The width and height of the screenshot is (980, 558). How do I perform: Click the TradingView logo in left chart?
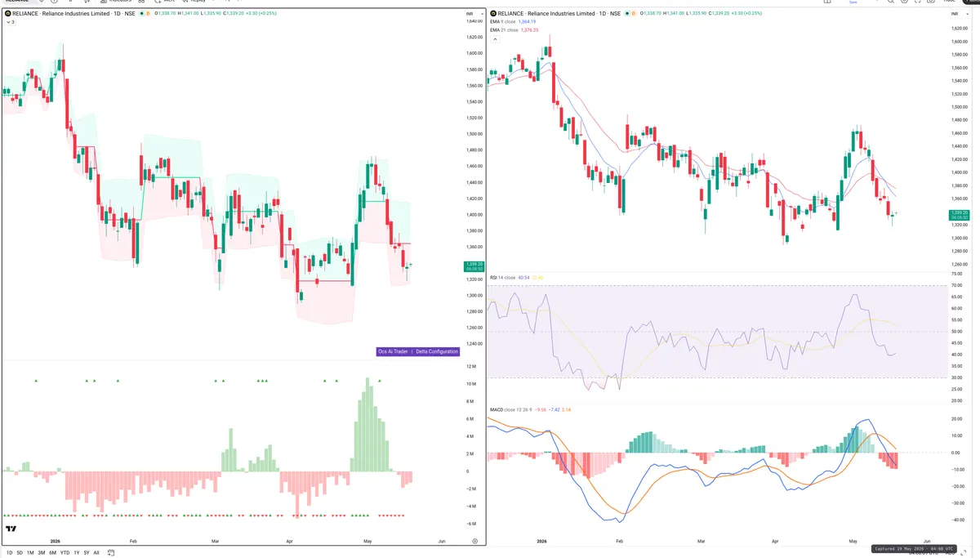(x=11, y=529)
